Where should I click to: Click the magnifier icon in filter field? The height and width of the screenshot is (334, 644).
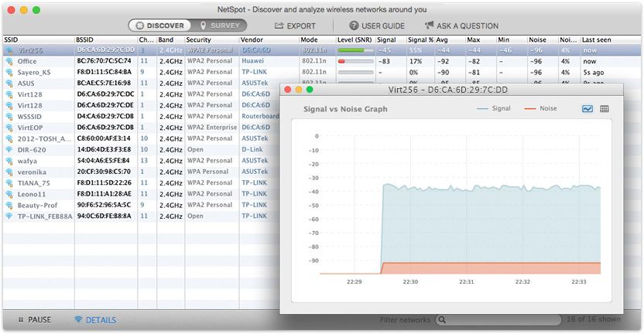(x=441, y=319)
